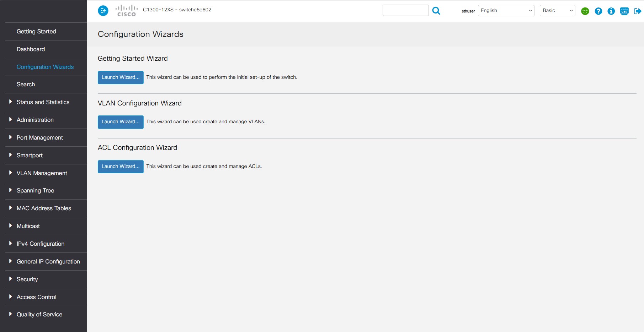Viewport: 644px width, 332px height.
Task: Expand the Security section arrow
Action: (x=11, y=279)
